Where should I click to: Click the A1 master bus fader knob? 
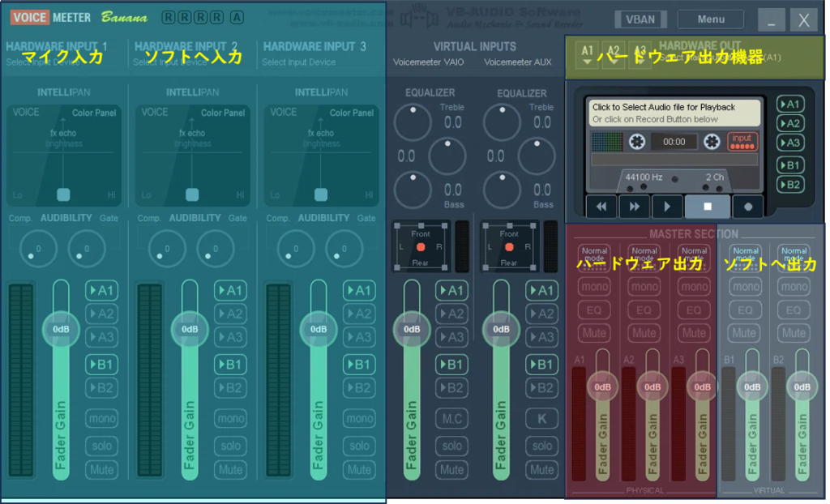(602, 387)
